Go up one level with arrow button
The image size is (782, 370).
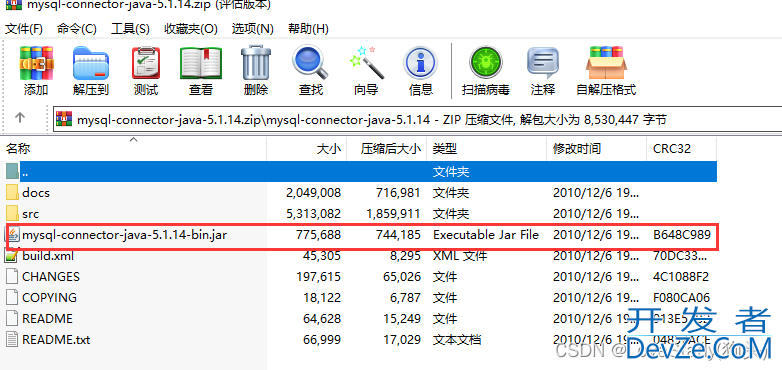[x=19, y=118]
